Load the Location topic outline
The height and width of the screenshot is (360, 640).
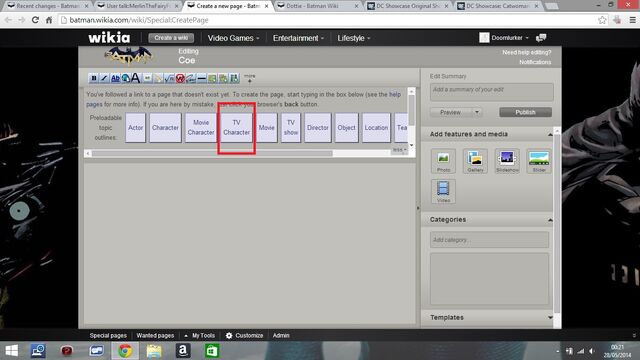click(376, 128)
